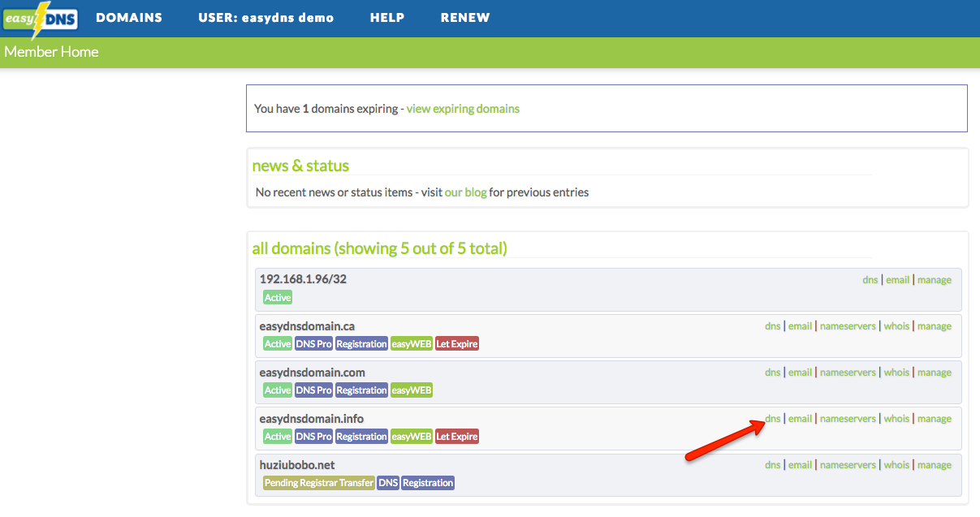Image resolution: width=980 pixels, height=517 pixels.
Task: Click the easydnsdomain.info domain name
Action: [x=312, y=419]
